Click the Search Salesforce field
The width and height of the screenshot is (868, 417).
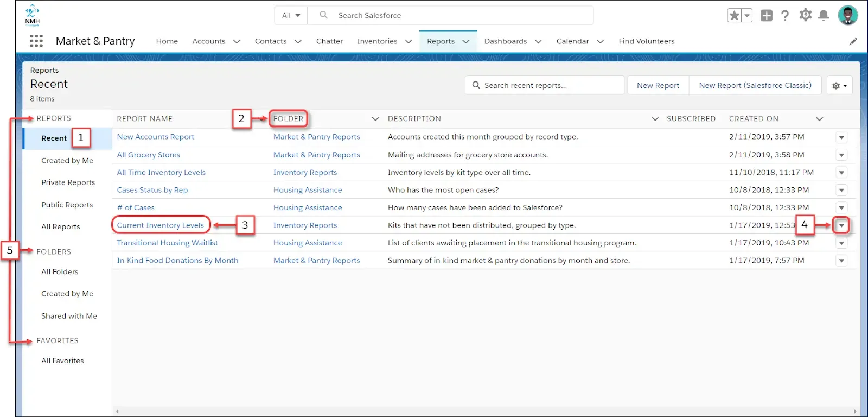click(450, 15)
